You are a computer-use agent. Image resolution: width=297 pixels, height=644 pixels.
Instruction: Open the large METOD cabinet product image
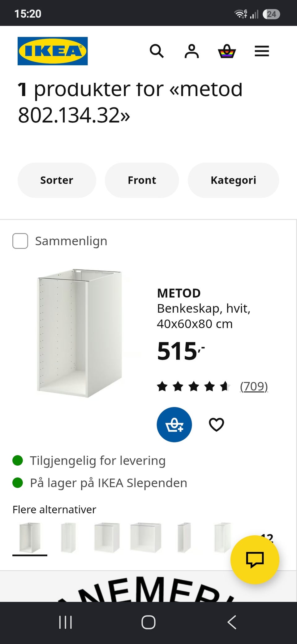click(x=80, y=333)
